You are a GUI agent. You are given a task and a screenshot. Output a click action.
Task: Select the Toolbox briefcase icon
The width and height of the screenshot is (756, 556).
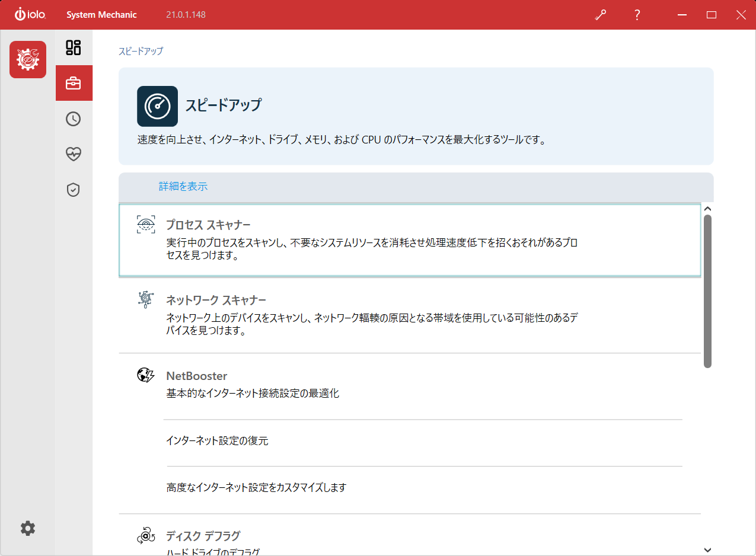[x=74, y=84]
